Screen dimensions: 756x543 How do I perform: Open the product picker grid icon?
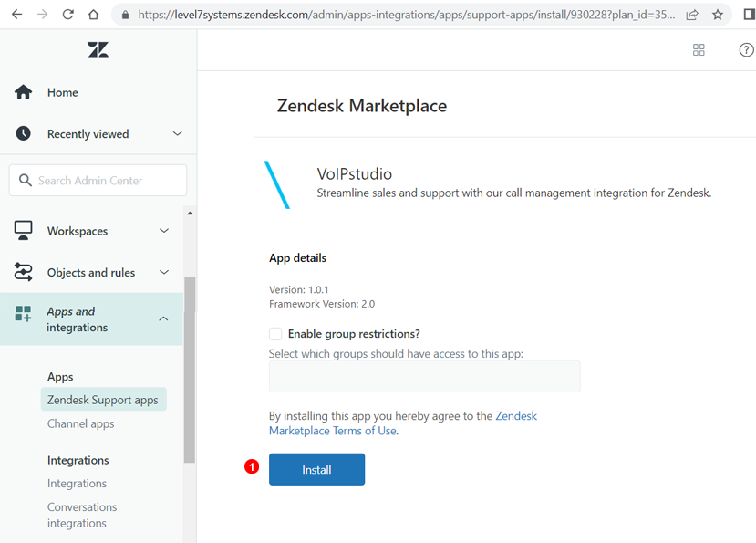click(x=699, y=50)
